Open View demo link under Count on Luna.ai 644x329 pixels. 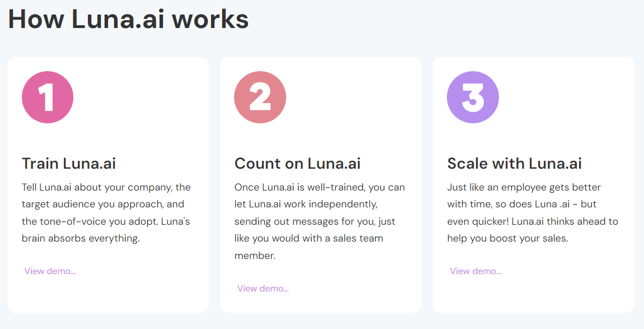pos(263,289)
